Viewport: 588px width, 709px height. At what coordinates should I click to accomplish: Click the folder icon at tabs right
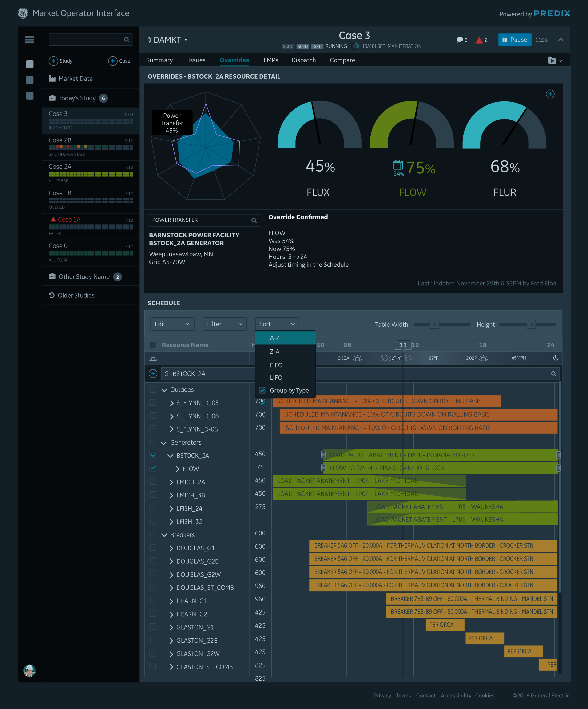click(x=552, y=60)
